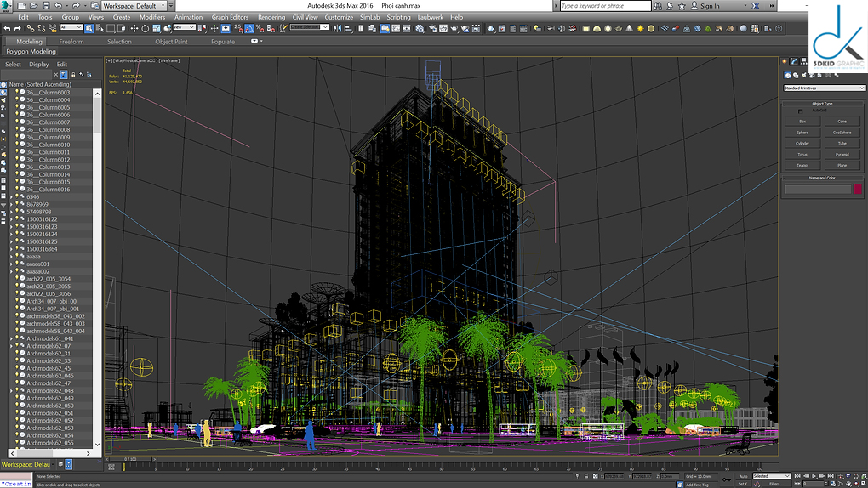868x488 pixels.
Task: Click the Teapot primitive button
Action: (802, 165)
